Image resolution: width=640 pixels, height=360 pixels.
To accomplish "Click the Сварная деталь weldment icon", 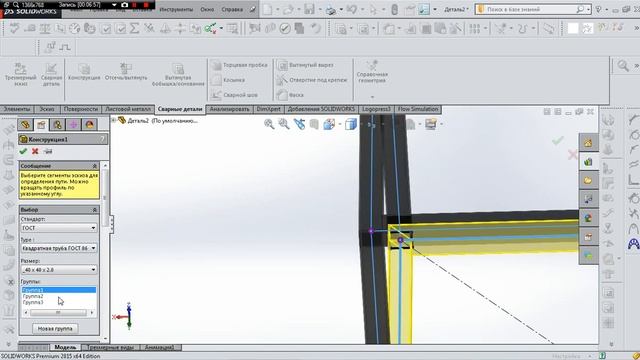I will tap(51, 74).
